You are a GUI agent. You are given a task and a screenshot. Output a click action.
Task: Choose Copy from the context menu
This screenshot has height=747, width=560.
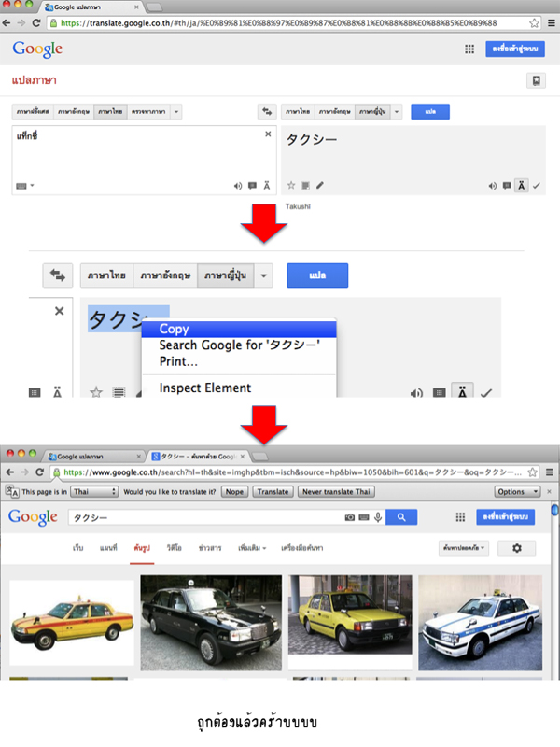click(239, 329)
